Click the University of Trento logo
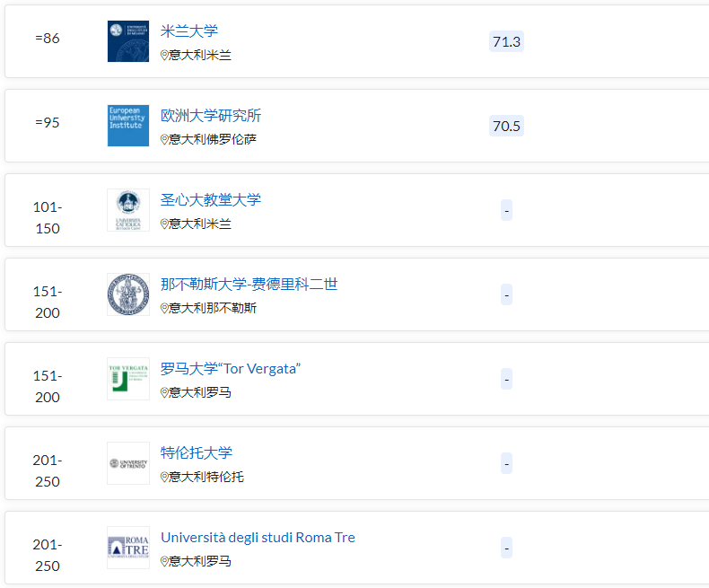The height and width of the screenshot is (588, 709). [x=128, y=463]
